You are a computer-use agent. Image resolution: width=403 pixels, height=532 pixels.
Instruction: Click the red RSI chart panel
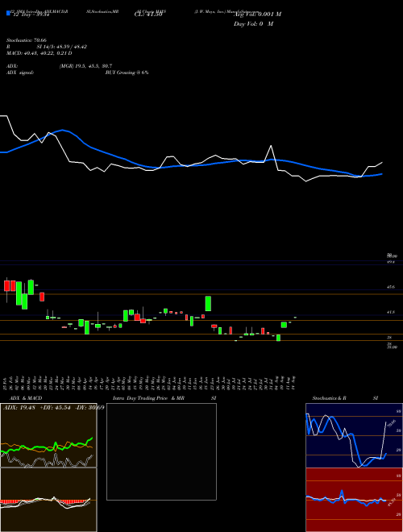pyautogui.click(x=354, y=500)
